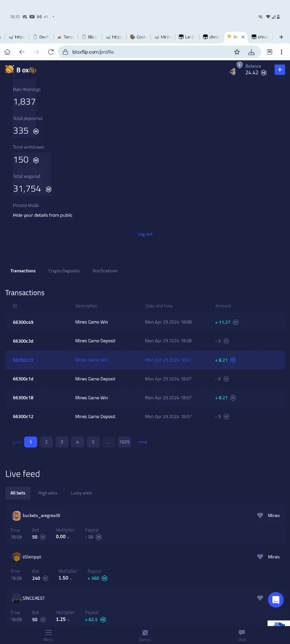Go to transactions page 5
The height and width of the screenshot is (644, 290).
pos(93,442)
